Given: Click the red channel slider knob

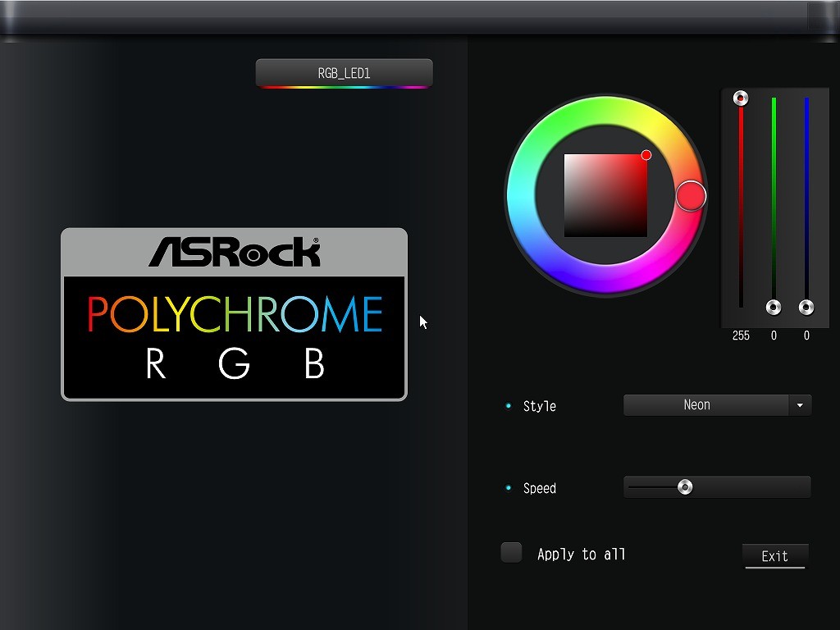Looking at the screenshot, I should (x=741, y=98).
